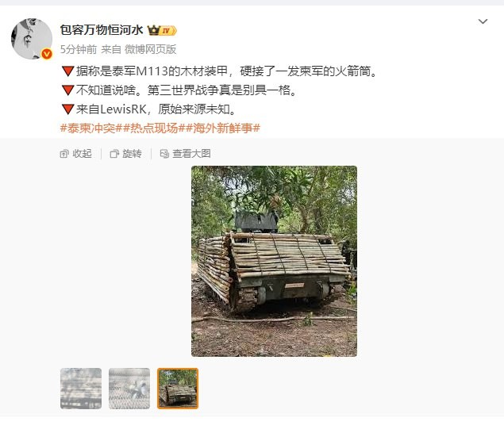
Task: Select the highlighted third thumbnail
Action: (x=178, y=389)
